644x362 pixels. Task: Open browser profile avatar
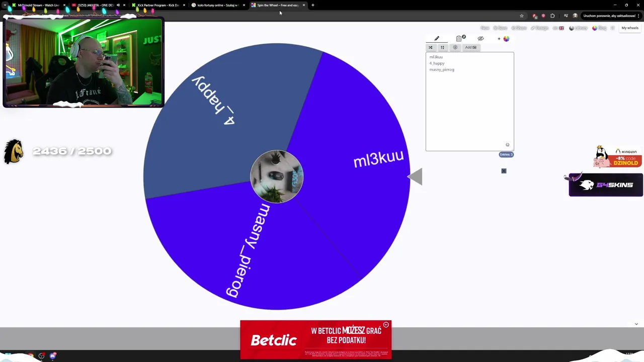tap(575, 16)
